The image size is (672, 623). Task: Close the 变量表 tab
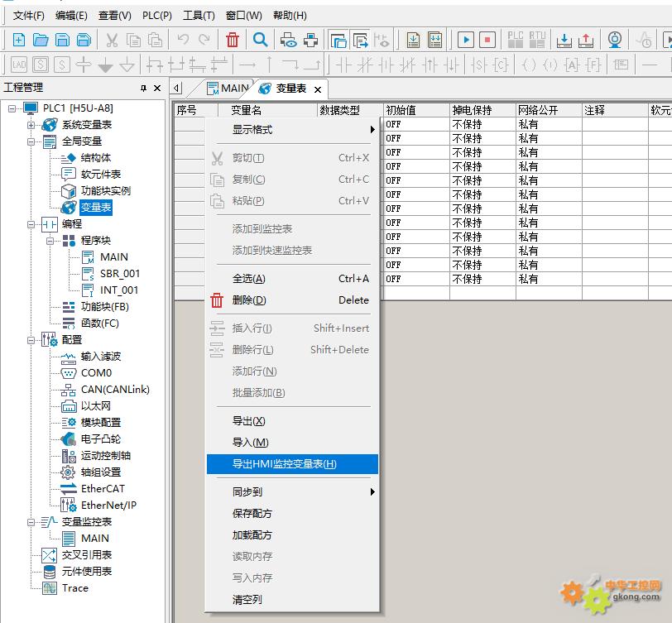point(317,89)
